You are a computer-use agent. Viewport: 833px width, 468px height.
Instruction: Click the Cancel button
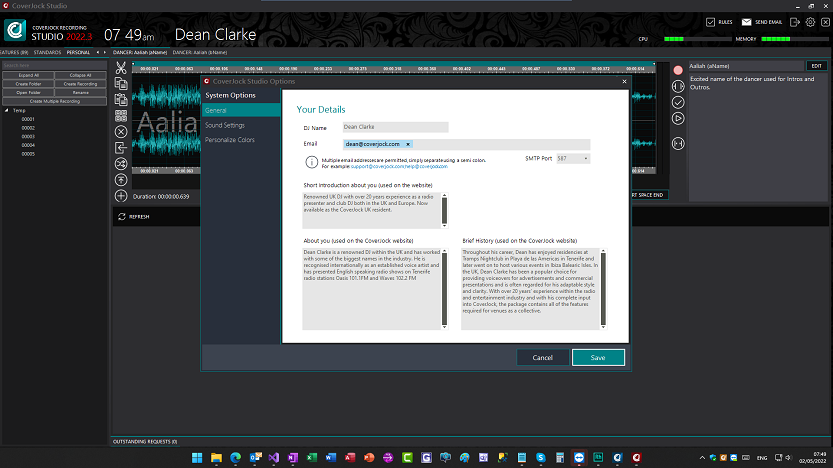pyautogui.click(x=542, y=357)
